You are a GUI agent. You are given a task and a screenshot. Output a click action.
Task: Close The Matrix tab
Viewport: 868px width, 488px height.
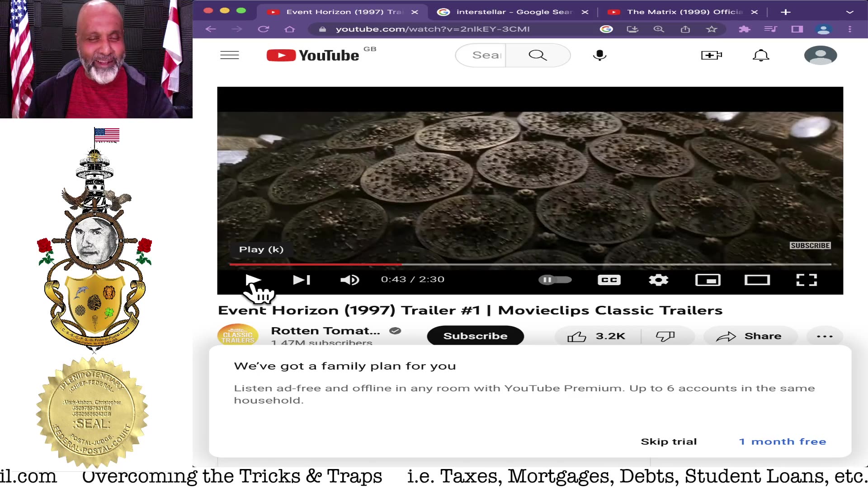tap(755, 12)
